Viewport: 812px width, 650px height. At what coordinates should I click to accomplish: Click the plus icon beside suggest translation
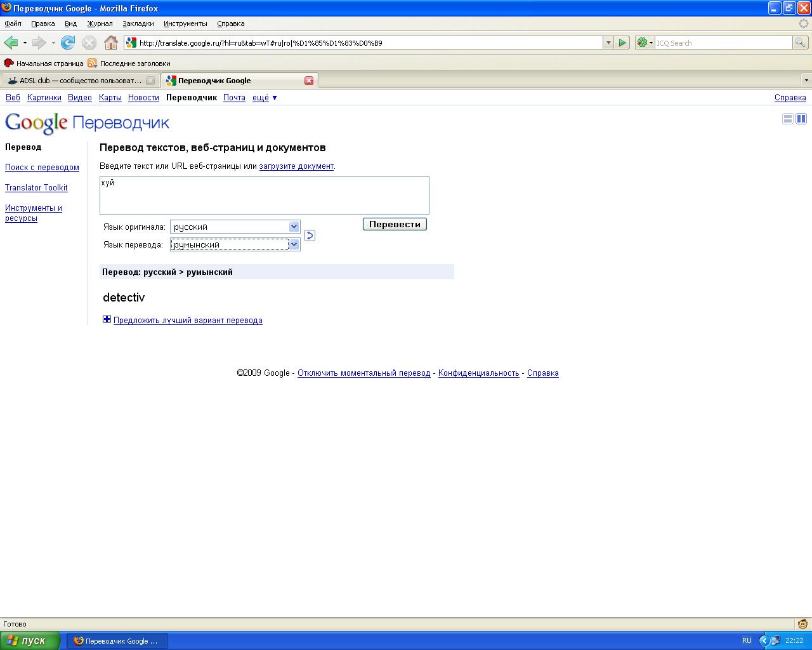107,319
